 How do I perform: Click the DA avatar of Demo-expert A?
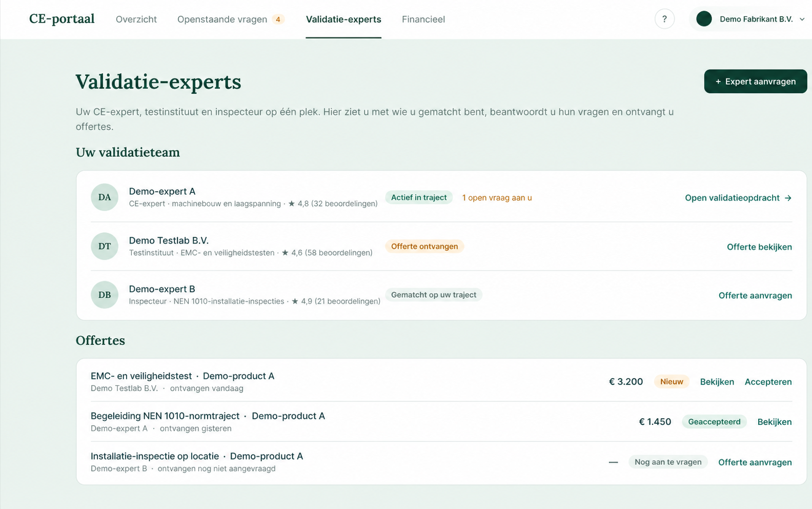[105, 197]
